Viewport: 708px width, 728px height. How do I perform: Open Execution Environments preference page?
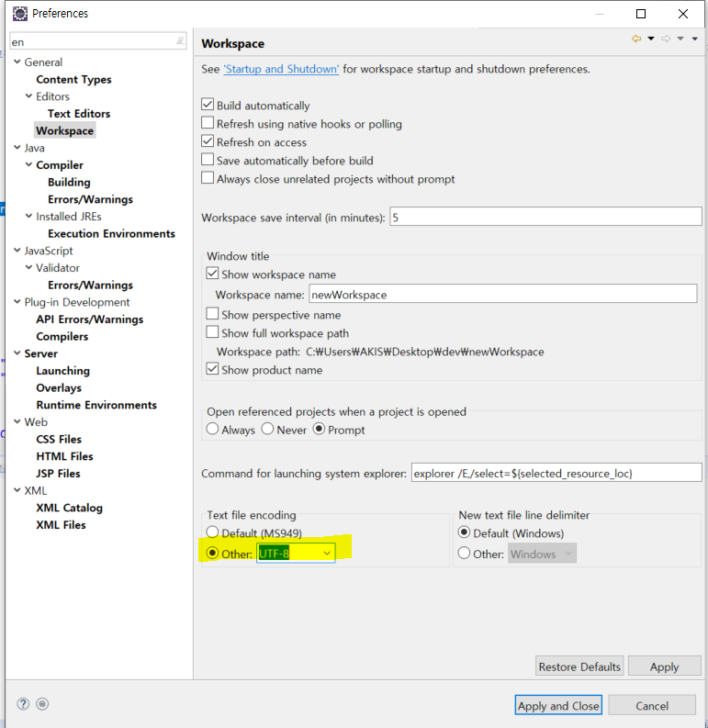(x=111, y=233)
